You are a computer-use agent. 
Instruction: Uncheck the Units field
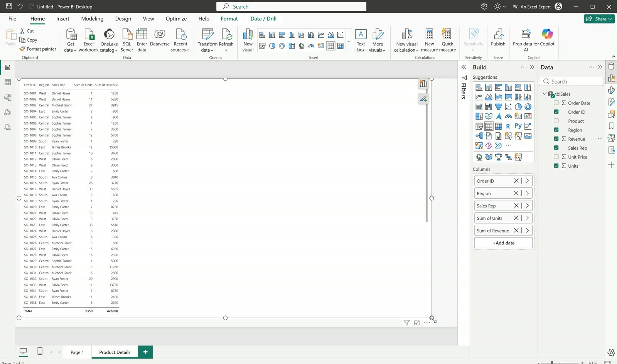click(556, 166)
